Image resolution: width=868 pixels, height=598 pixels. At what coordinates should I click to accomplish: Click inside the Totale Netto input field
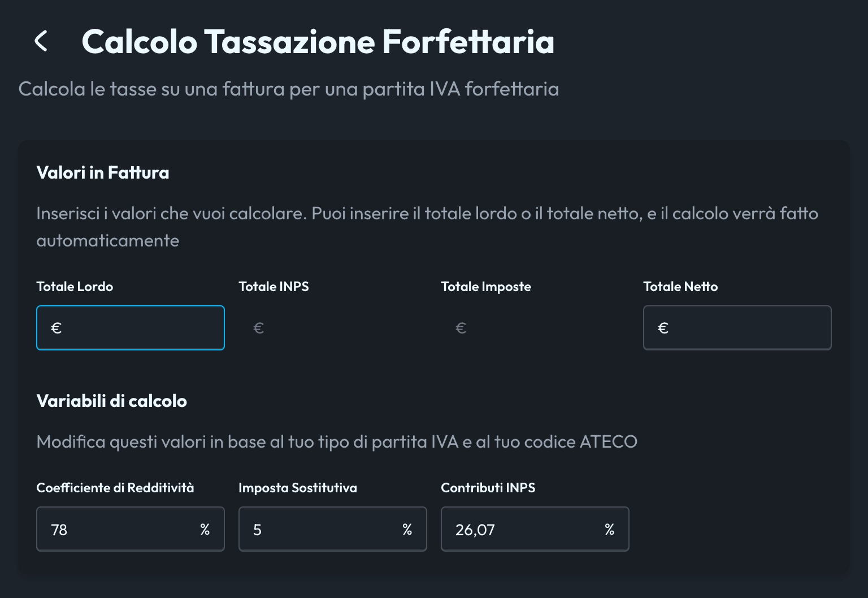pos(737,328)
